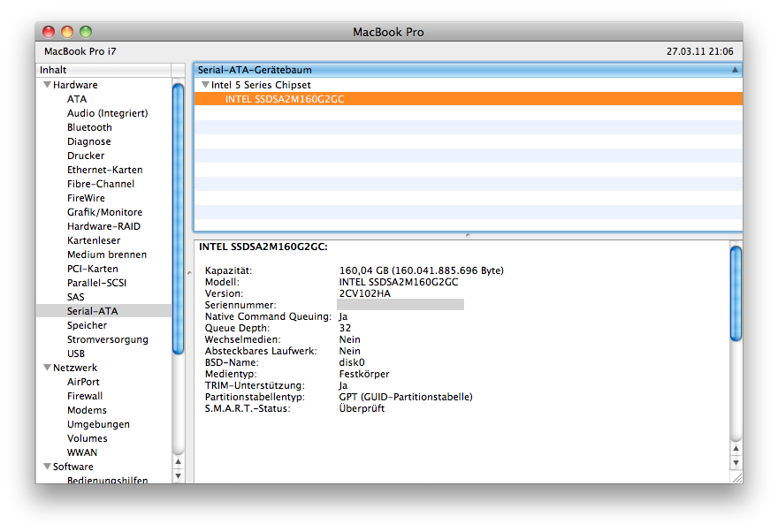Screen dimensions: 778x532
Task: Collapse the Software category triangle
Action: click(x=48, y=467)
